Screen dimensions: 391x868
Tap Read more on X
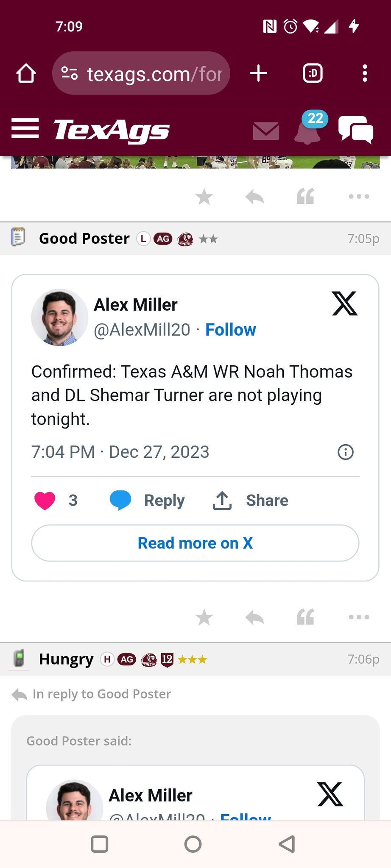pos(195,543)
